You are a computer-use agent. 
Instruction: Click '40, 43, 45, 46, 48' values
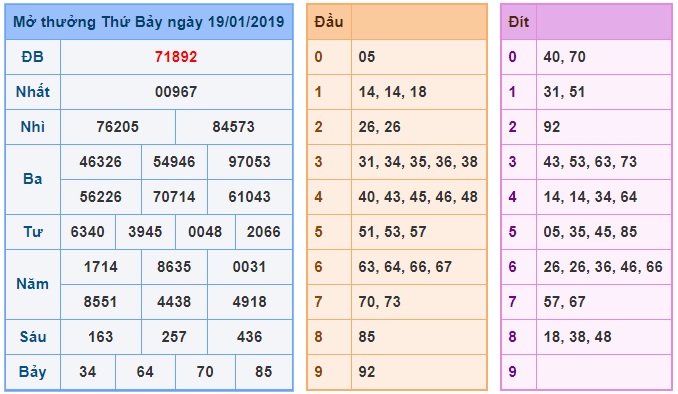pyautogui.click(x=418, y=197)
